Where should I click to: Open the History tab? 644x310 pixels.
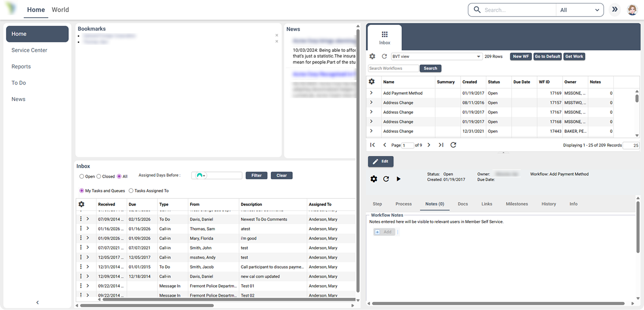coord(548,204)
